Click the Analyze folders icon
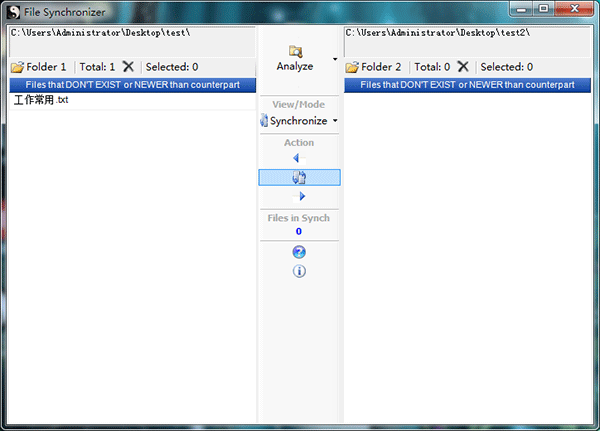The width and height of the screenshot is (600, 431). [295, 51]
